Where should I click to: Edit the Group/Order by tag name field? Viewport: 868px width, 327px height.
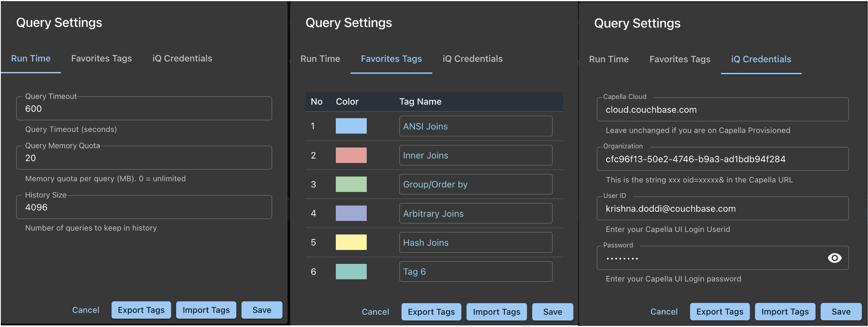pos(476,184)
